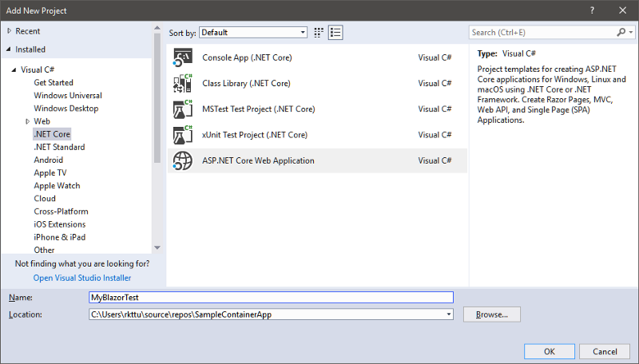Select Console App (.NET Core) template name
639x364 pixels.
247,57
